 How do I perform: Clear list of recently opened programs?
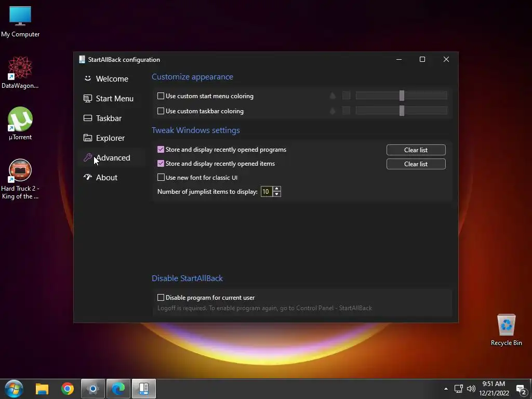(x=416, y=150)
